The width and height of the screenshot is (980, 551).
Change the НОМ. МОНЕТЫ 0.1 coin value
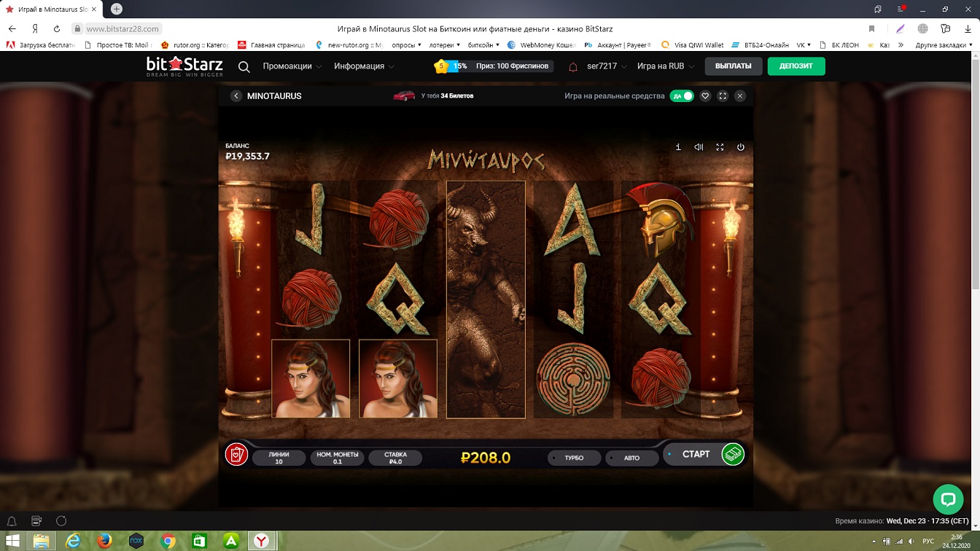click(x=338, y=458)
